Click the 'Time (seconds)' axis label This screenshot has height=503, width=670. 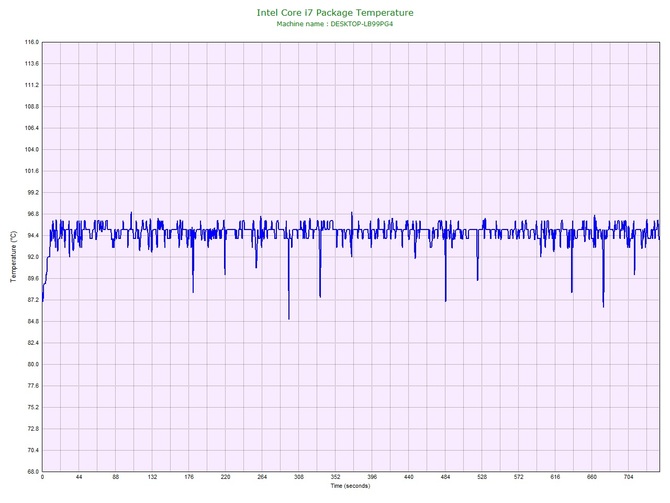coord(350,486)
